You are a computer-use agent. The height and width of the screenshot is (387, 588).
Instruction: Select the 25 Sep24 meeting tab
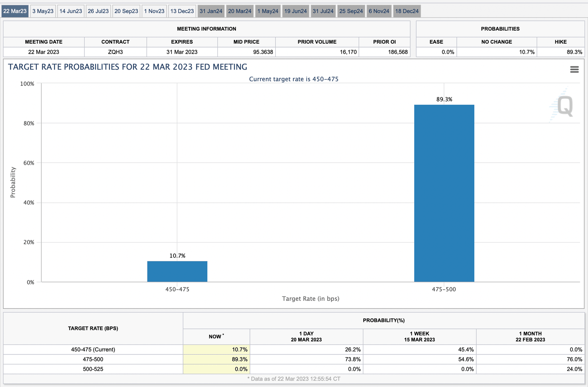(351, 11)
